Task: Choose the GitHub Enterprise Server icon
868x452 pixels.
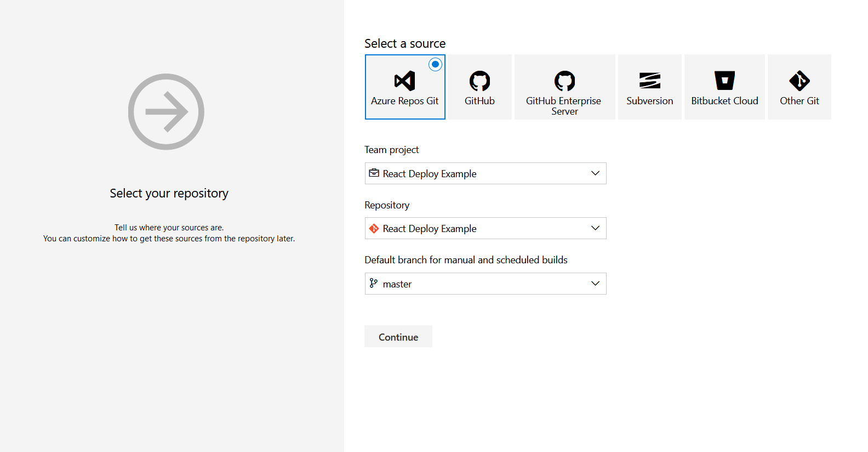Action: point(564,81)
